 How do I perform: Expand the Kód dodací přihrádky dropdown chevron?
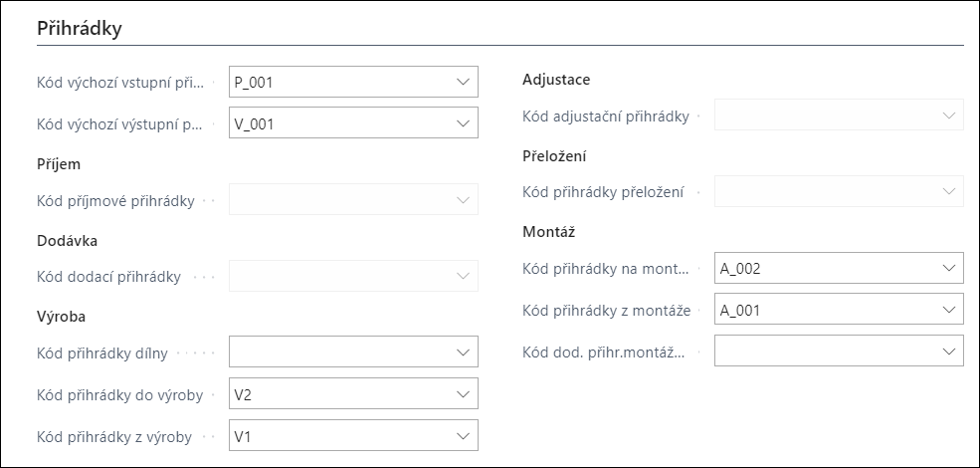click(x=463, y=276)
